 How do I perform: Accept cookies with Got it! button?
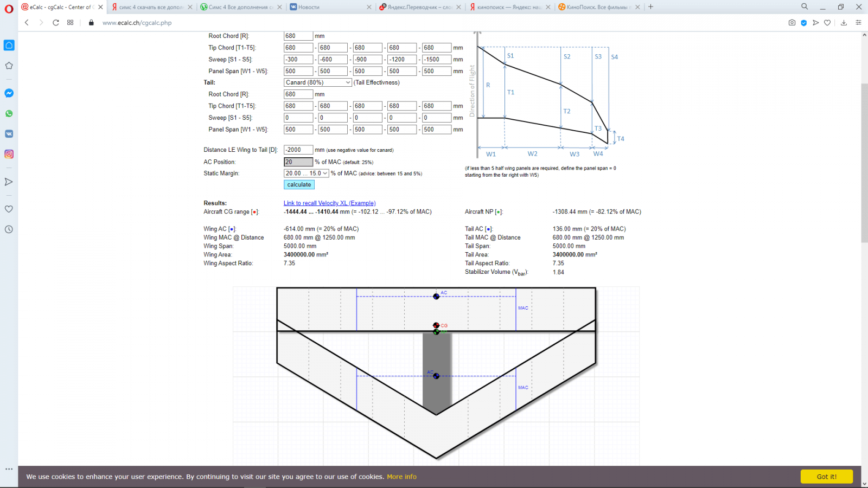(826, 477)
